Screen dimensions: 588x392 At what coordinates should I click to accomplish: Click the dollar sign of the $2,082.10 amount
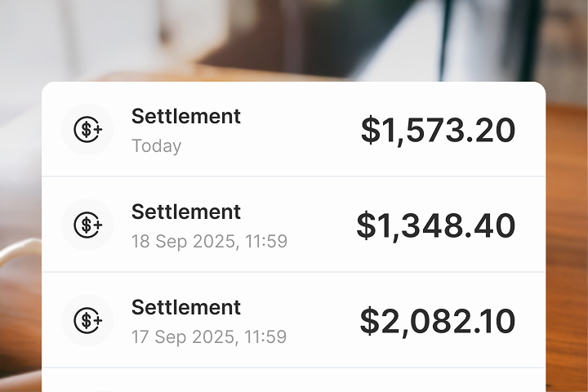[x=369, y=321]
